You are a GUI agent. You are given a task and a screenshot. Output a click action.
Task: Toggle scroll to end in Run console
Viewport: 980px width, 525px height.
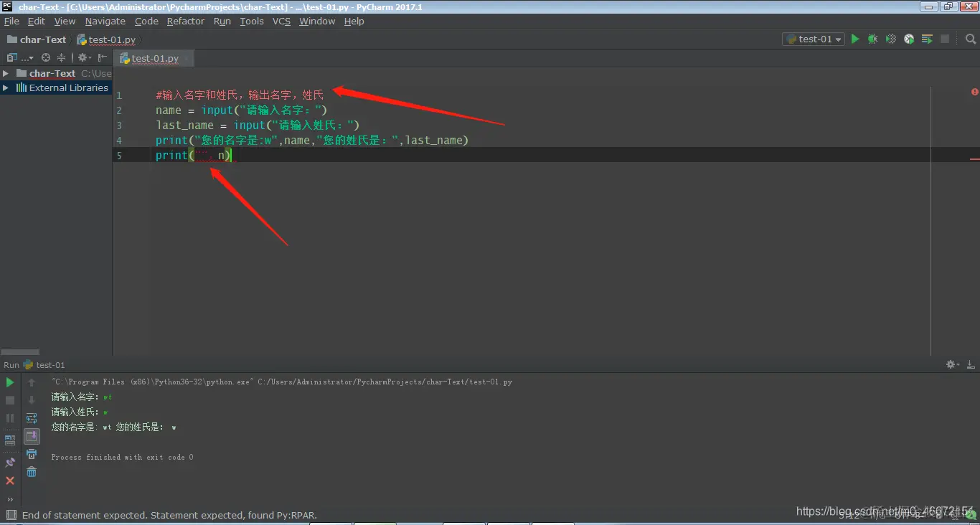click(32, 436)
